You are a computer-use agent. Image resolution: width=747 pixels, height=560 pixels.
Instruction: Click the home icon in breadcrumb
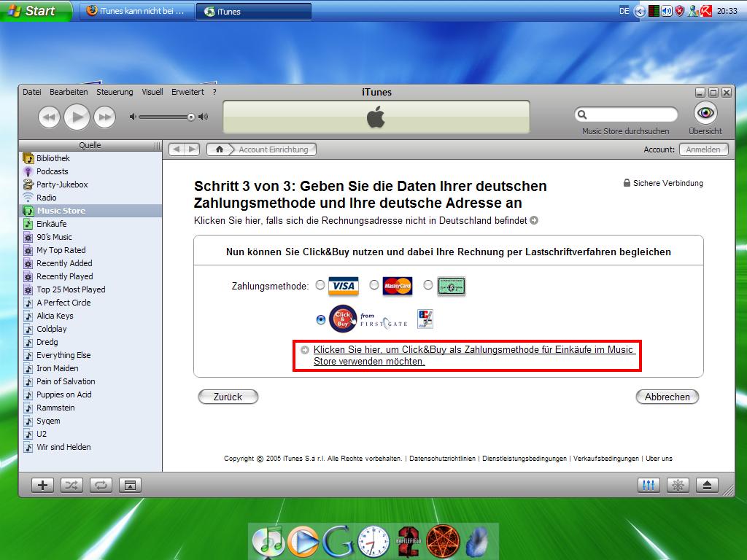pos(219,149)
